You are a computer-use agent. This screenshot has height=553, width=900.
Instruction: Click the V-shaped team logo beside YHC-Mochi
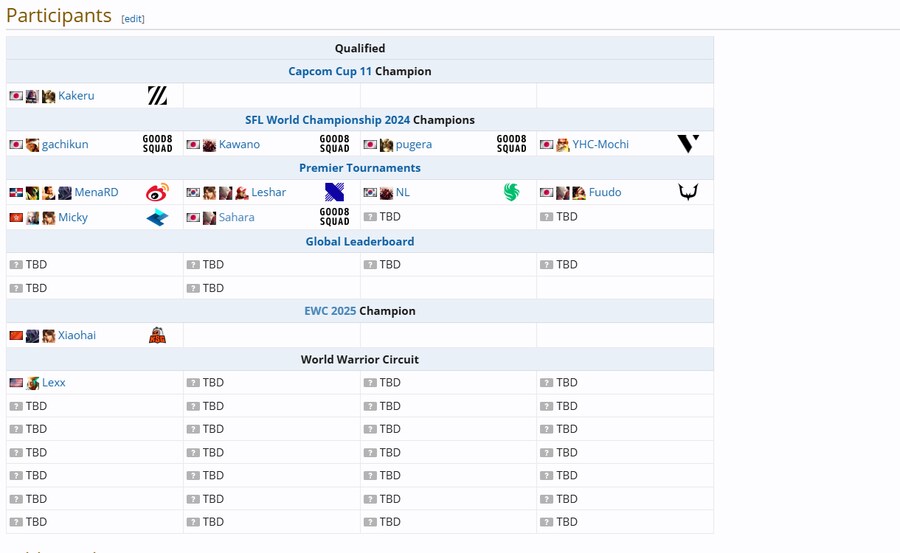(688, 144)
